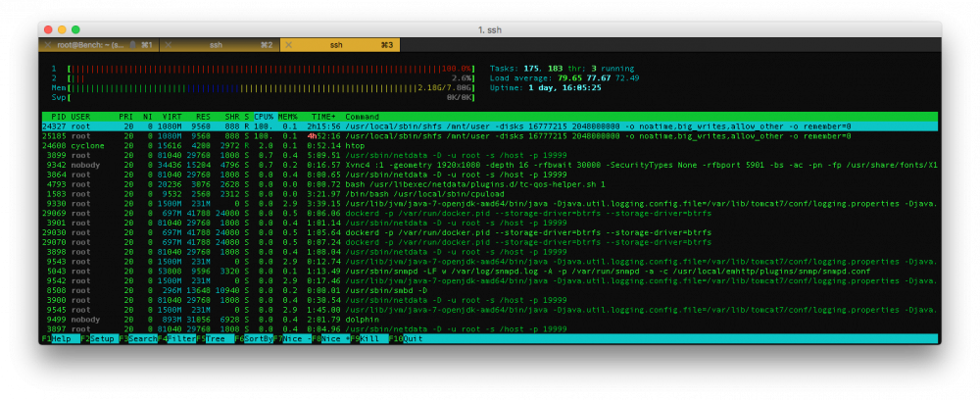Sort by the CPU% column header
The width and height of the screenshot is (980, 400).
pyautogui.click(x=264, y=117)
